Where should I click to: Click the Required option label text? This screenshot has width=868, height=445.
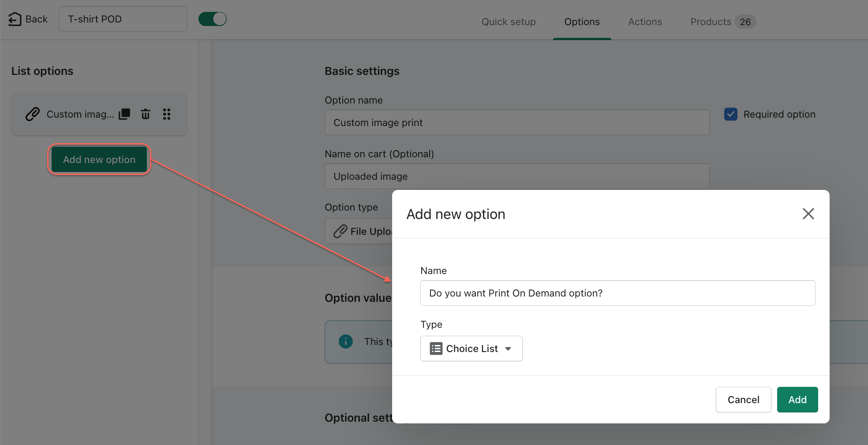coord(779,114)
